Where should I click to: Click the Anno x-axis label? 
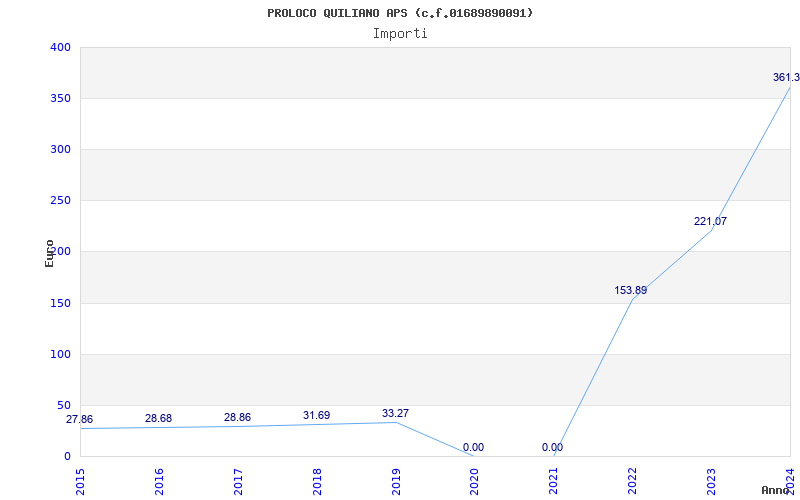[x=775, y=490]
